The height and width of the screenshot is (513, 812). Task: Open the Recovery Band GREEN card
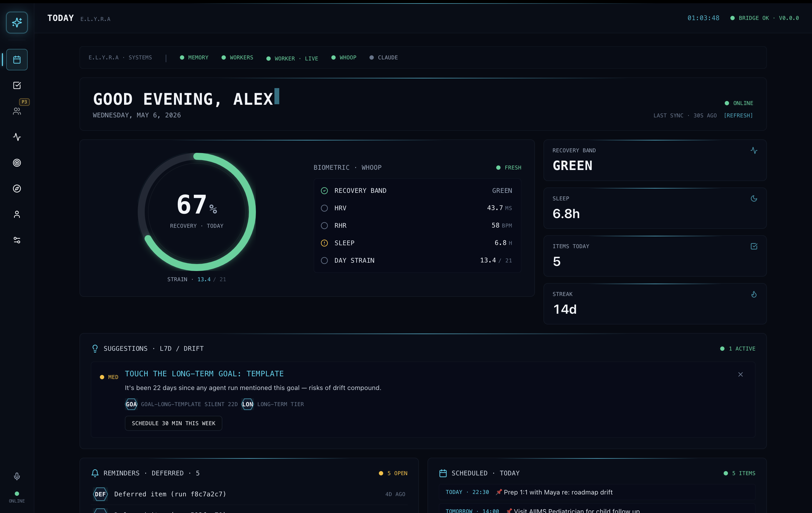pyautogui.click(x=655, y=160)
